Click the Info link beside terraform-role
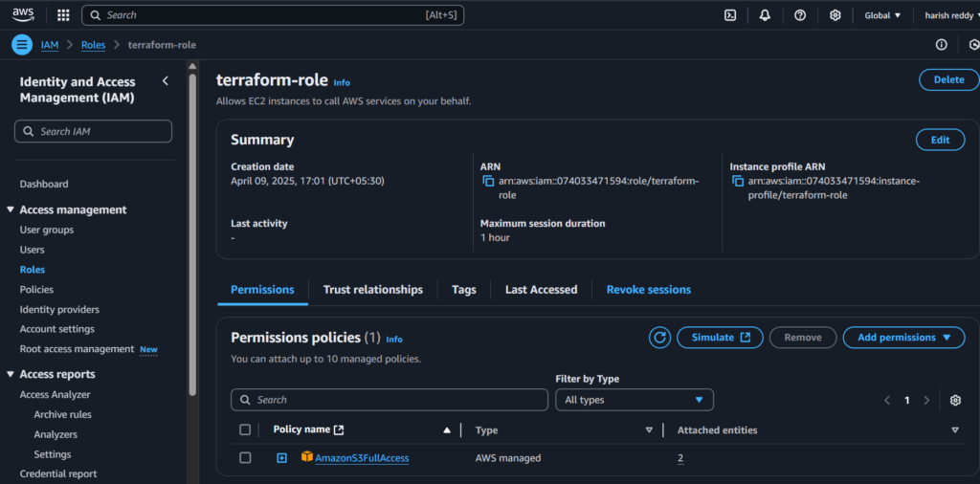 pos(342,82)
